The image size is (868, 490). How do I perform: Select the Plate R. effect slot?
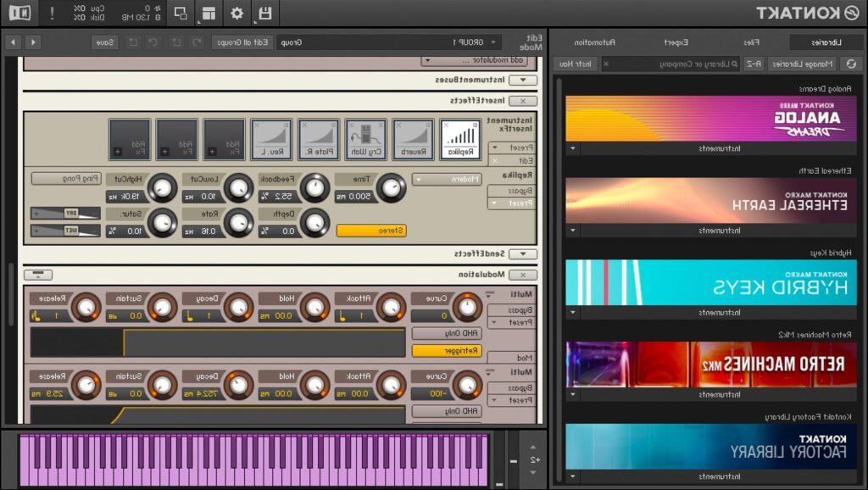tap(319, 140)
